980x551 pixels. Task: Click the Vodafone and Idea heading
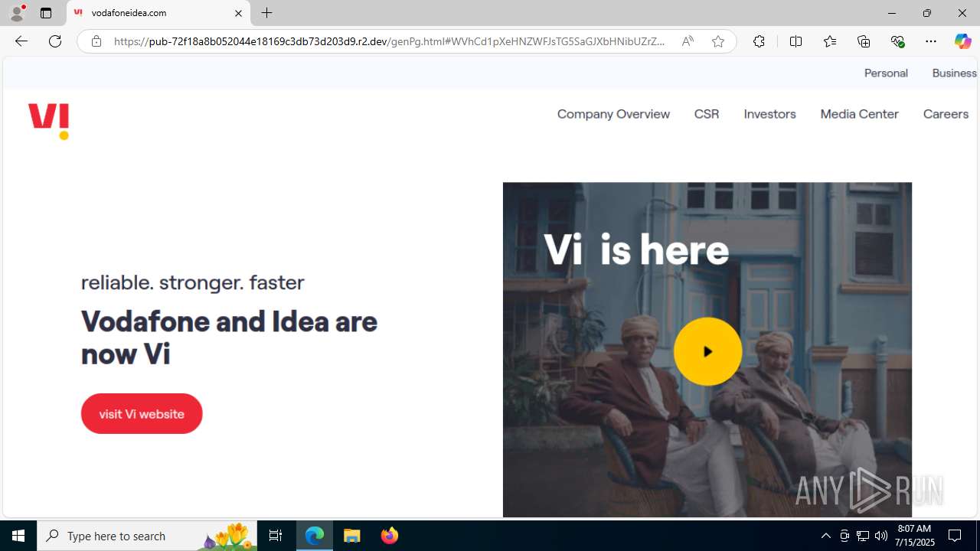[229, 337]
